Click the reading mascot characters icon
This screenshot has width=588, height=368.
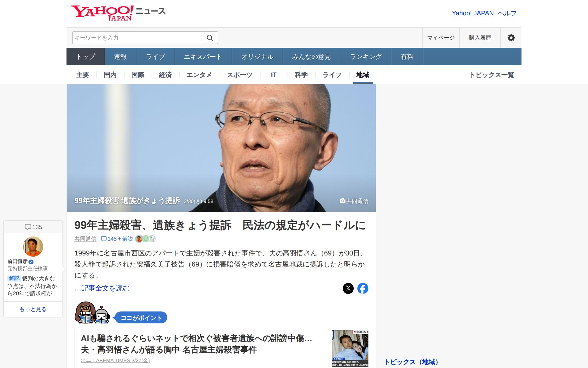coord(92,313)
